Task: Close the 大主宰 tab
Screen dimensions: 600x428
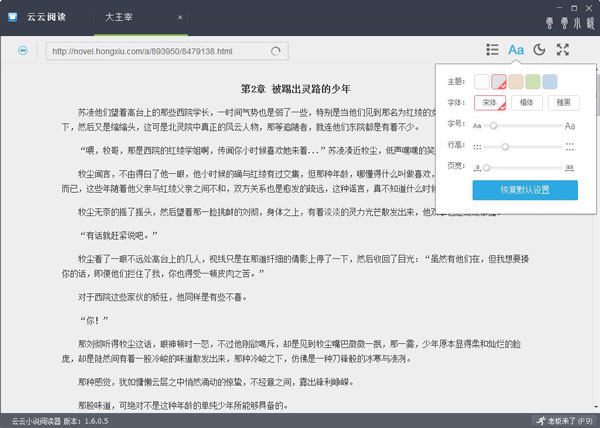Action: pos(180,17)
